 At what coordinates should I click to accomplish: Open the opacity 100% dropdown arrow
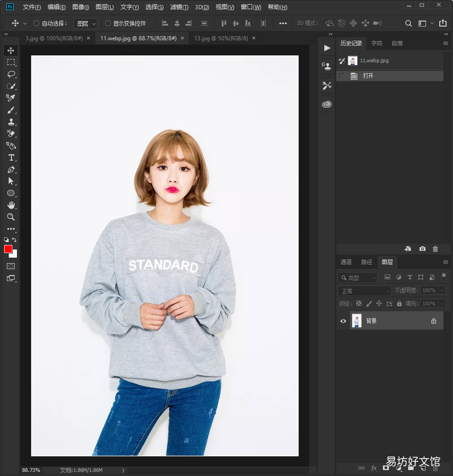[442, 291]
